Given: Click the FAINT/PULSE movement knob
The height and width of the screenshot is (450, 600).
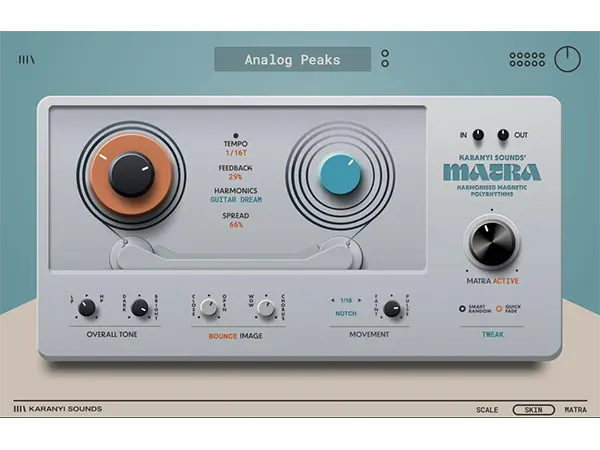Looking at the screenshot, I should (392, 308).
